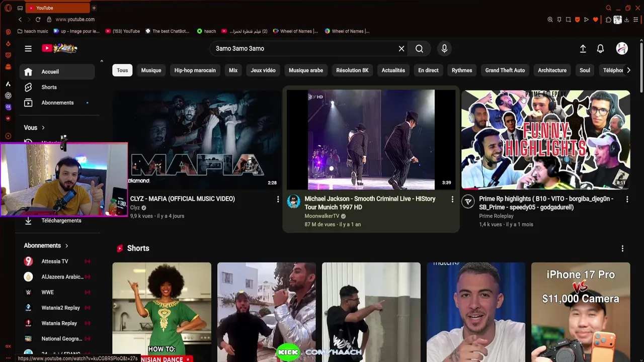Select the Mix filter chip

tap(233, 70)
